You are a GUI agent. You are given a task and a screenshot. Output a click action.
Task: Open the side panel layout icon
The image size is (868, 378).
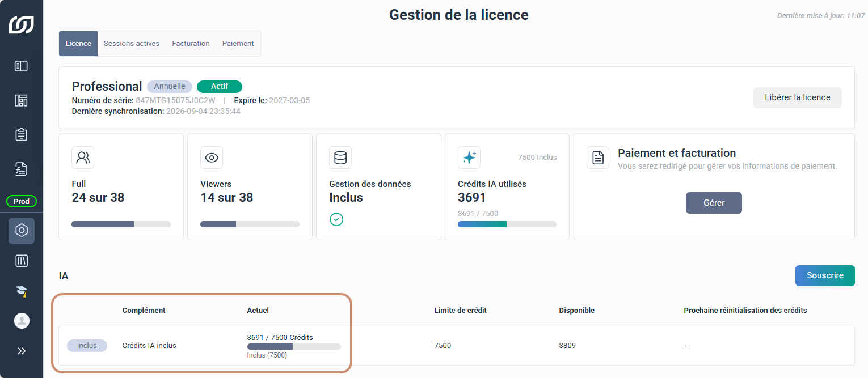[21, 66]
